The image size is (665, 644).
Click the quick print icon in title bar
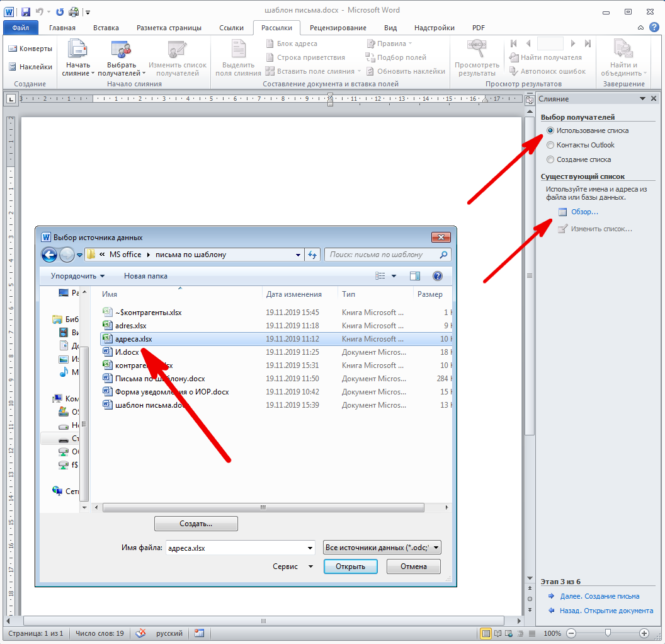tap(74, 12)
